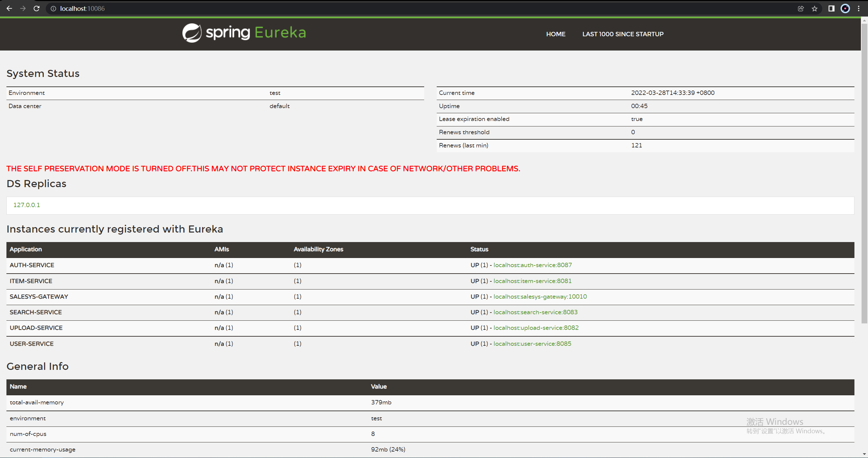868x458 pixels.
Task: Open localhost:auth-service:8087 instance link
Action: [x=532, y=265]
